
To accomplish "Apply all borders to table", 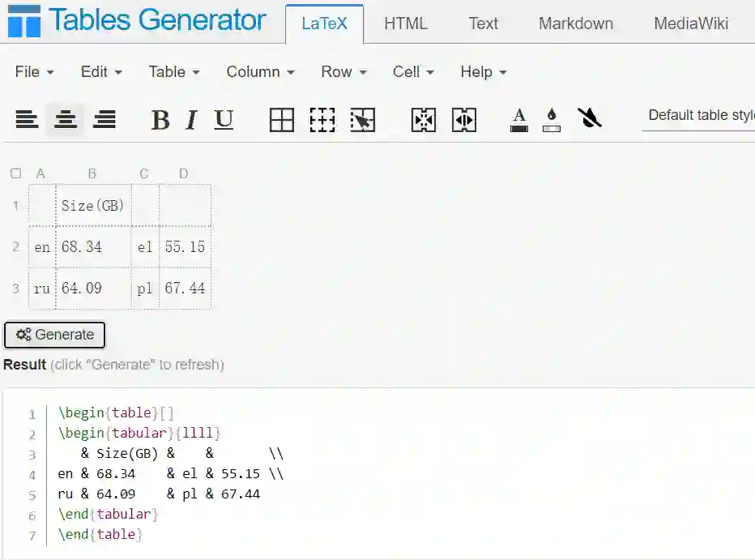I will click(282, 120).
